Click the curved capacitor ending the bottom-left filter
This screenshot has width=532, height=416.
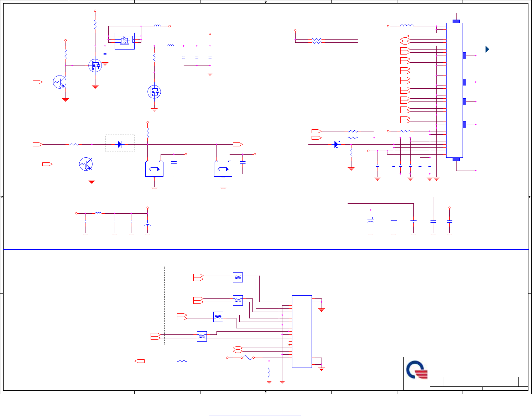(147, 224)
